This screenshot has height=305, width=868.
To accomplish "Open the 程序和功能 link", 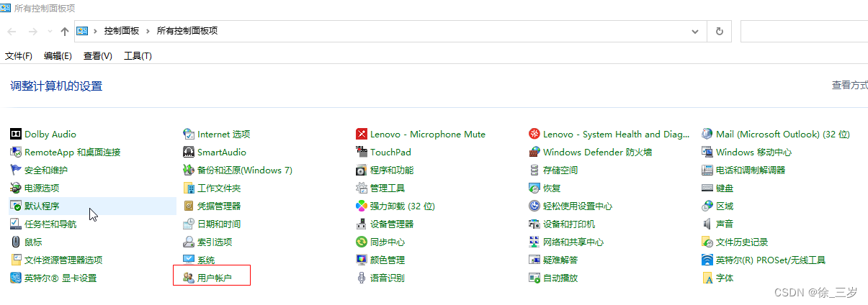I will [392, 170].
